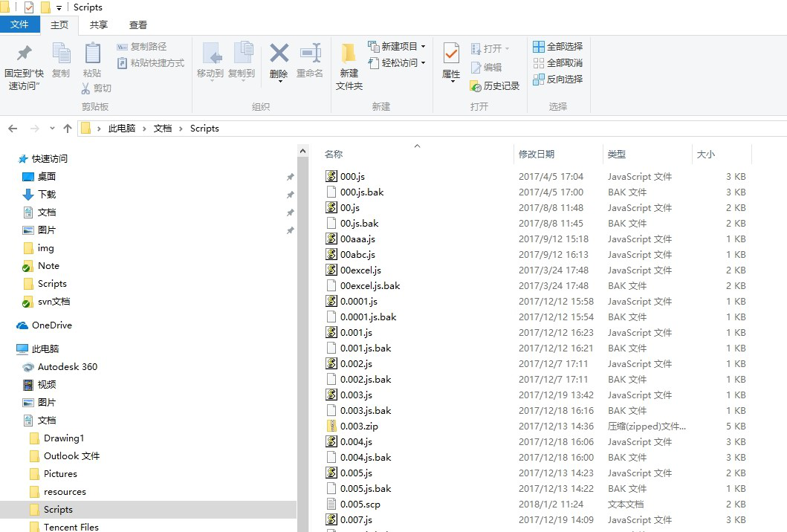Click the New Folder (新建文件夹) icon
The width and height of the screenshot is (787, 532).
349,53
